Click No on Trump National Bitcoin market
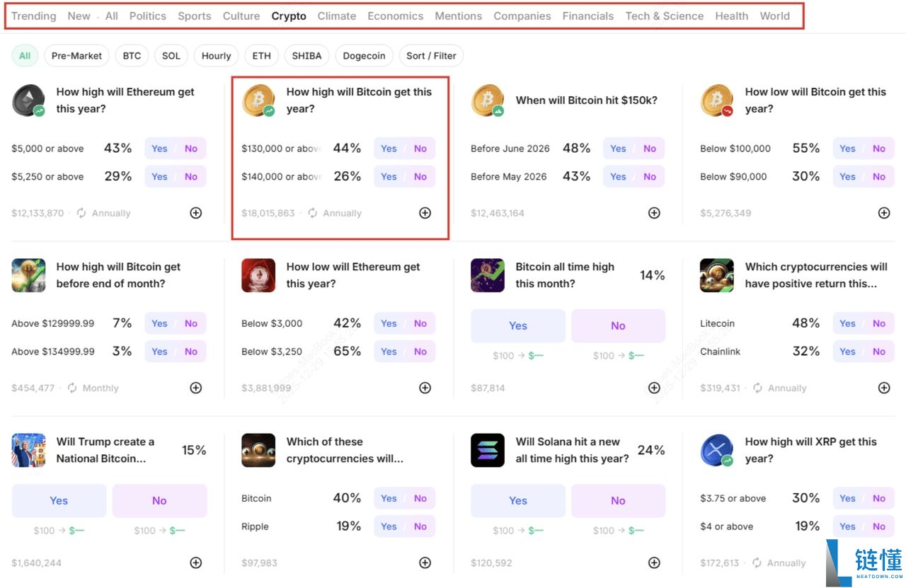Viewport: 906px width, 588px height. pyautogui.click(x=159, y=500)
